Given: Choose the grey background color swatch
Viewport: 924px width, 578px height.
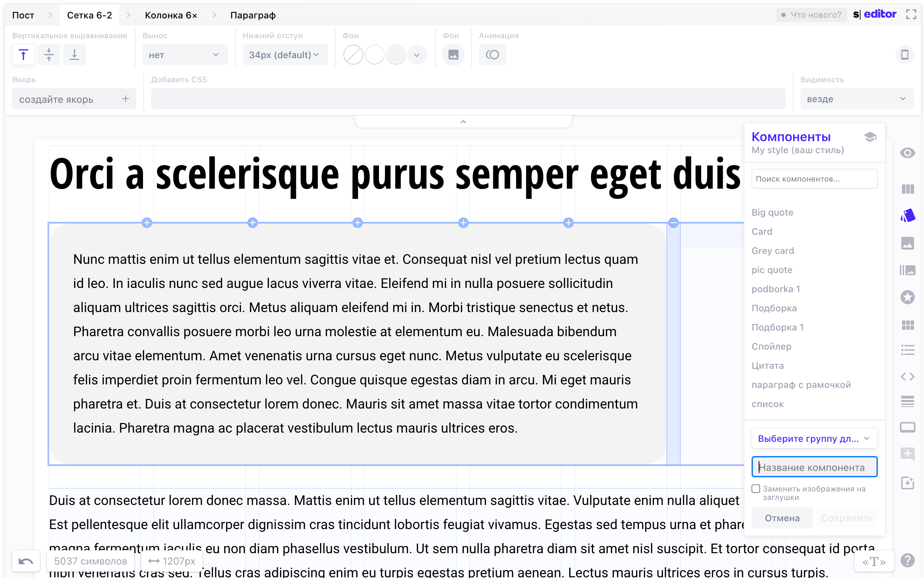Looking at the screenshot, I should [x=395, y=55].
